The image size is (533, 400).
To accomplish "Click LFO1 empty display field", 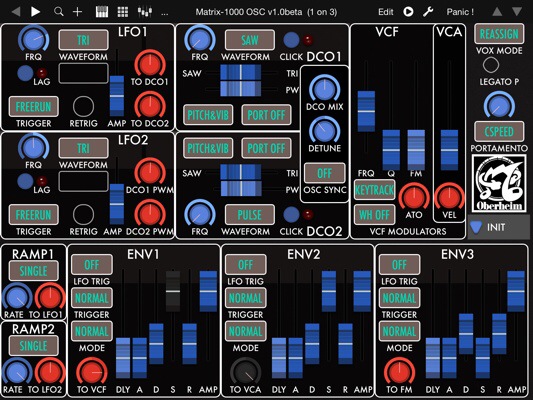I will (x=83, y=73).
